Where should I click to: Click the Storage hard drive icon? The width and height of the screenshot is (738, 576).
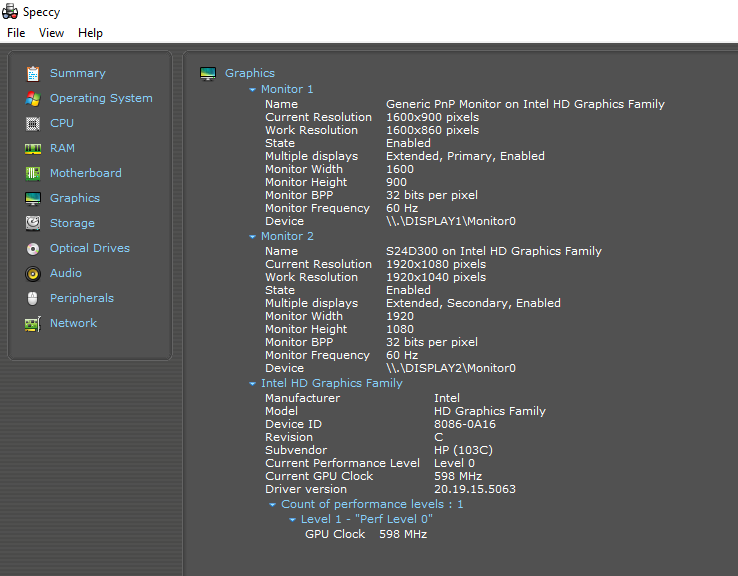33,224
